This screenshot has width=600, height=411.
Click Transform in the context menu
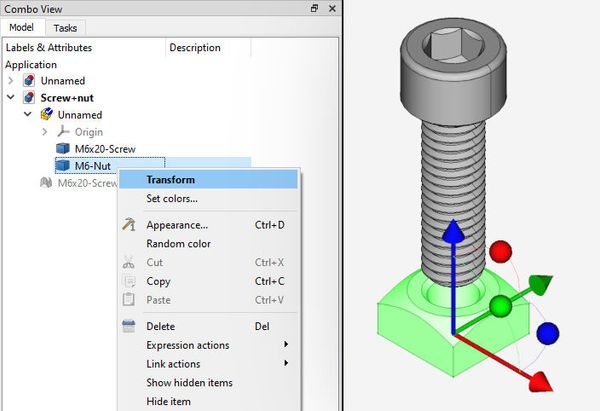click(x=209, y=179)
